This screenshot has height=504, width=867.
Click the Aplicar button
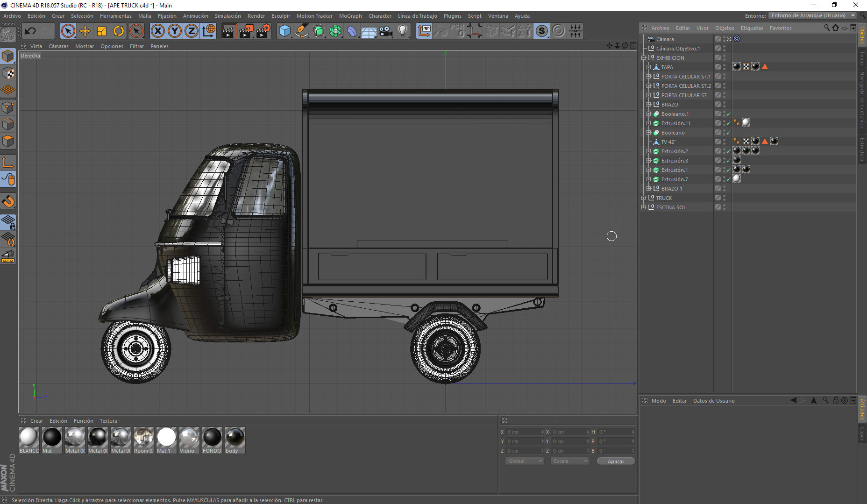616,461
